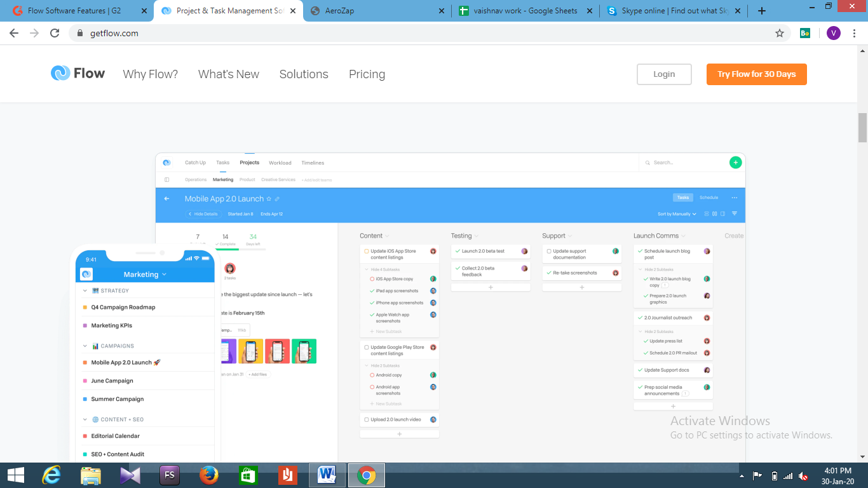The width and height of the screenshot is (868, 488).
Task: Open the project's three-dot more options
Action: click(735, 198)
